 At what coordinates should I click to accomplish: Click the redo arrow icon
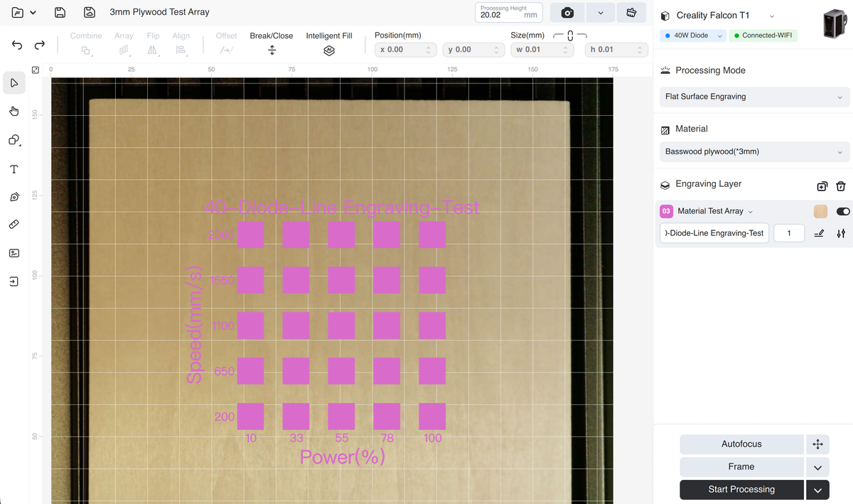pos(40,45)
